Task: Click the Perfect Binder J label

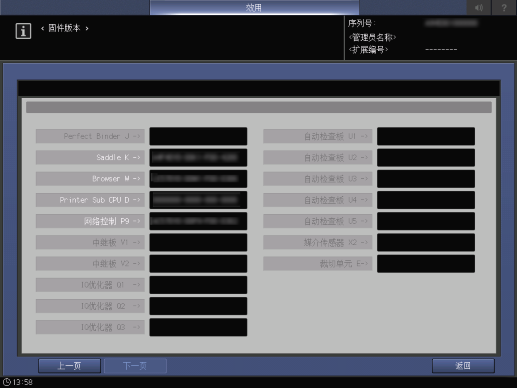Action: 90,136
